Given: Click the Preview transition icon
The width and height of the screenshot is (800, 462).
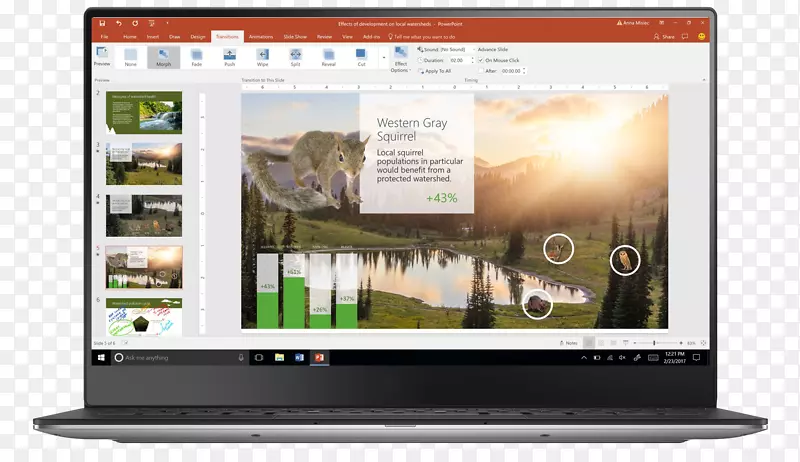Looking at the screenshot, I should (102, 56).
